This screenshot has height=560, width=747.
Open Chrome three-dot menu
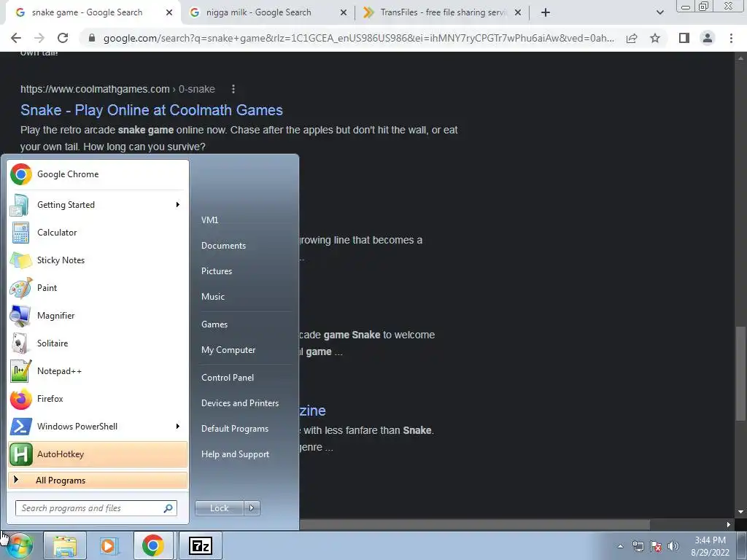tap(731, 38)
